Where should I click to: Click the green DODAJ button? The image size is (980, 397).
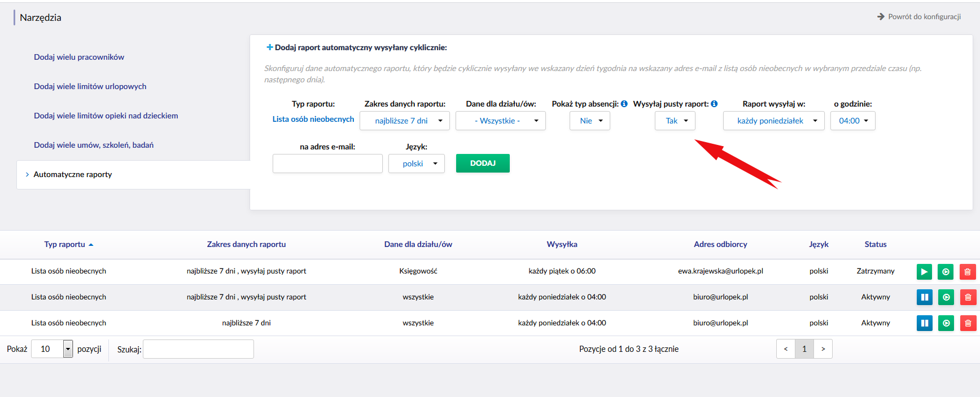tap(483, 163)
